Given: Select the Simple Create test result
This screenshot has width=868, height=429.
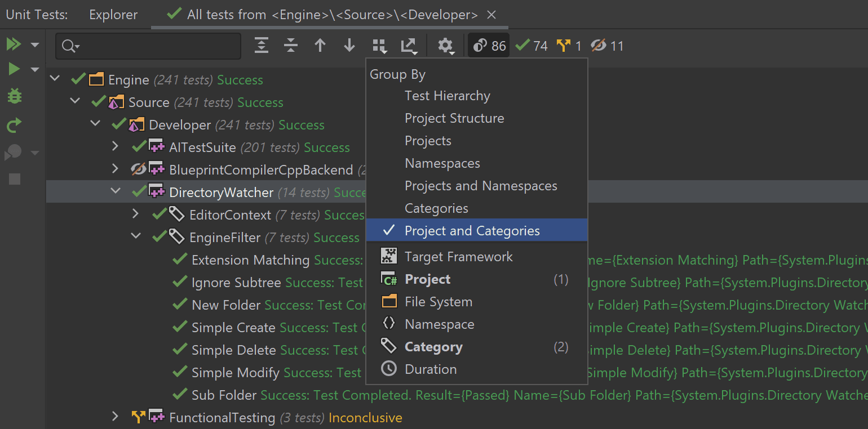Looking at the screenshot, I should pos(233,328).
